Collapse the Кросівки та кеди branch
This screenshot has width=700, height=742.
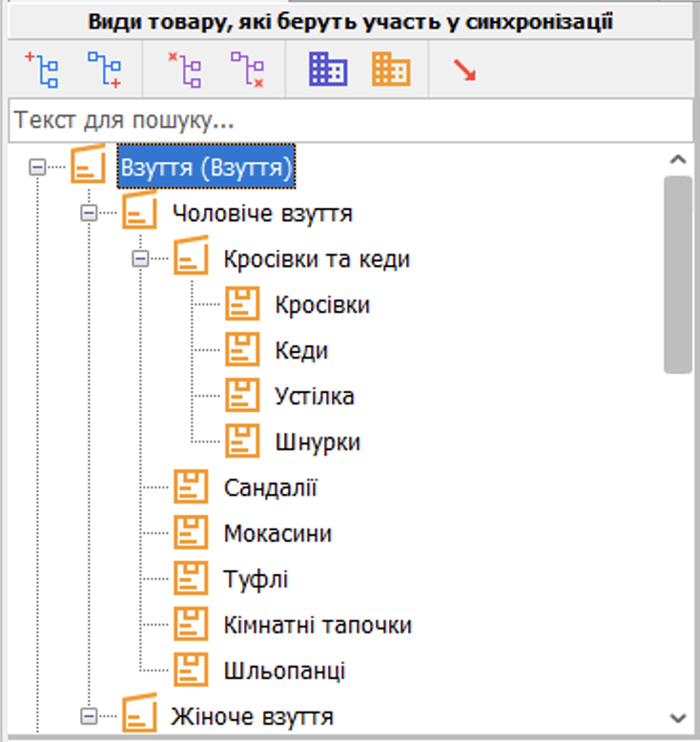click(140, 258)
